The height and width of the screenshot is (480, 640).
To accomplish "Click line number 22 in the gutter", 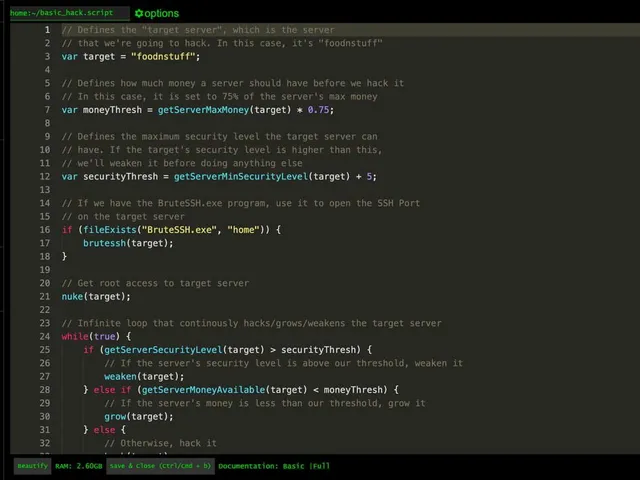I will (x=45, y=310).
